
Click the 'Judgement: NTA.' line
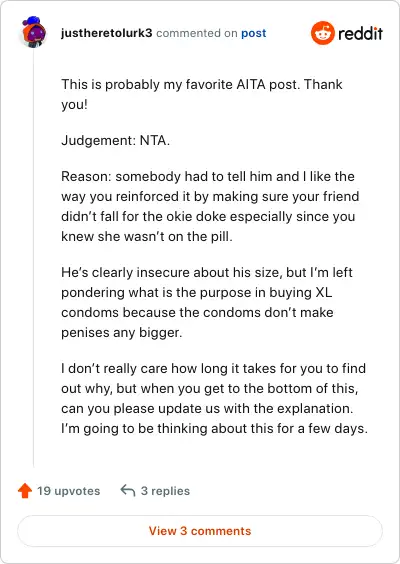pyautogui.click(x=115, y=140)
